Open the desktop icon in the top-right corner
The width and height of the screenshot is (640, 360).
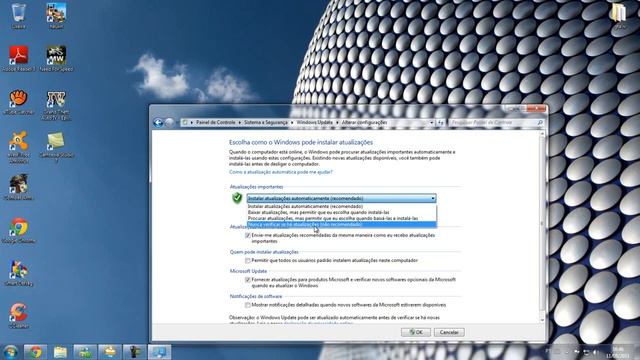[x=620, y=16]
